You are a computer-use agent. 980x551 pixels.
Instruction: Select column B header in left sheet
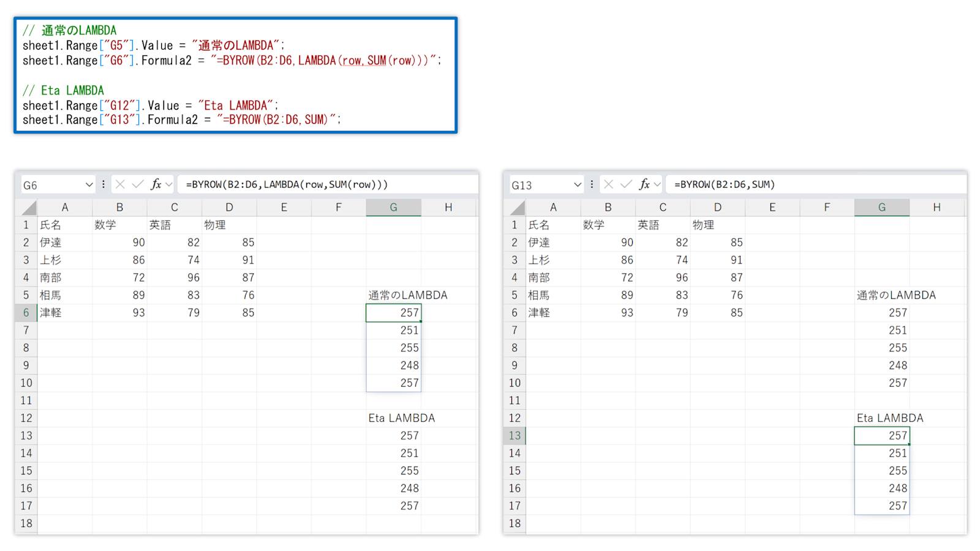119,208
